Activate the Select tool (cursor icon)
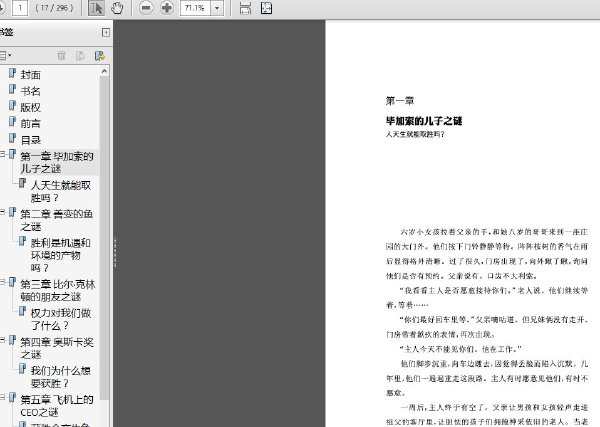This screenshot has width=600, height=427. click(96, 8)
